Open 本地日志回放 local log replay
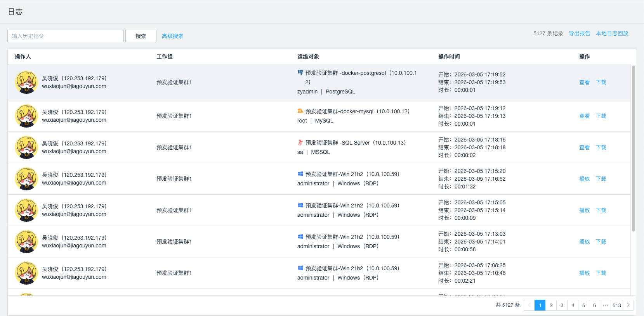 [x=612, y=33]
